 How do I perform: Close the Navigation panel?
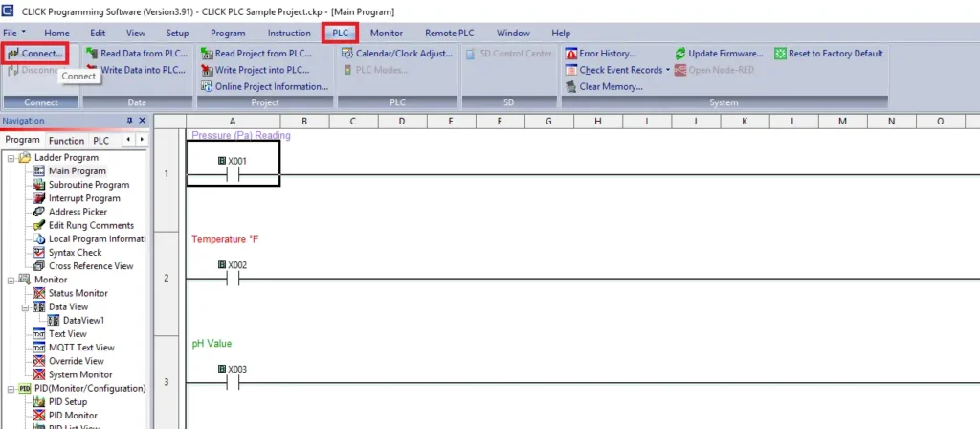(142, 121)
